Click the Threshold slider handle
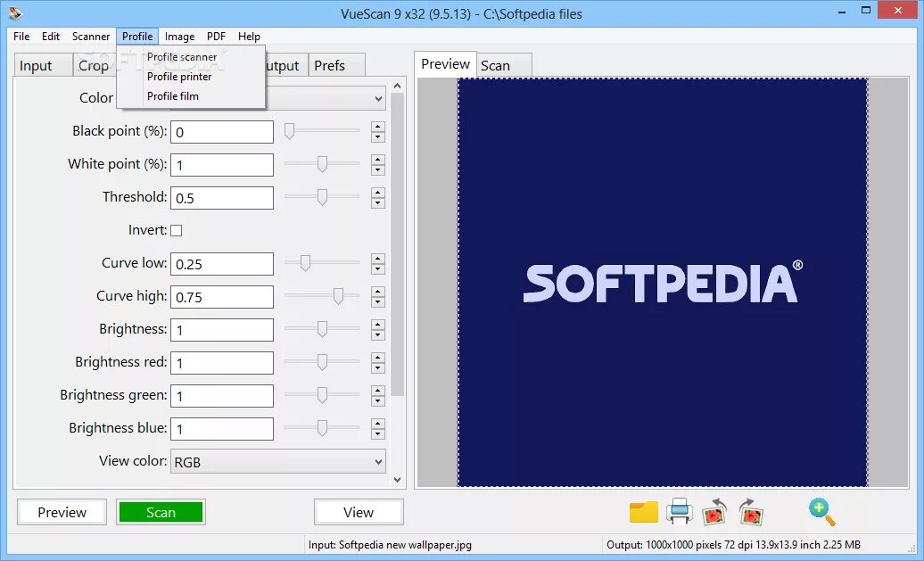Screen dimensions: 924x561 [x=322, y=197]
